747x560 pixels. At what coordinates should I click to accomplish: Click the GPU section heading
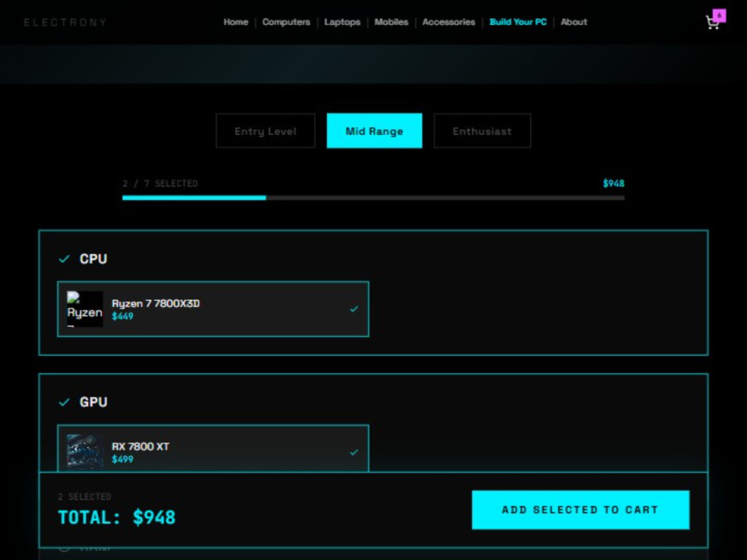pos(93,402)
